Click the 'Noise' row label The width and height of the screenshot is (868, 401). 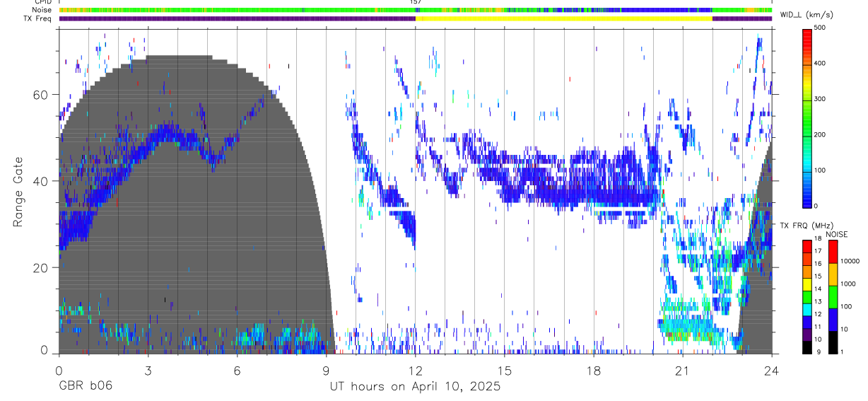tap(42, 10)
